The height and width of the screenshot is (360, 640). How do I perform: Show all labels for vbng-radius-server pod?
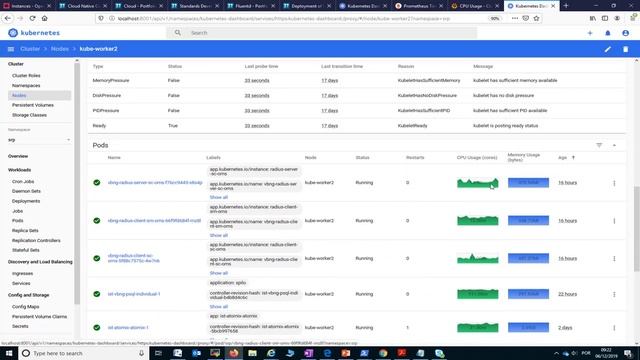pyautogui.click(x=219, y=197)
